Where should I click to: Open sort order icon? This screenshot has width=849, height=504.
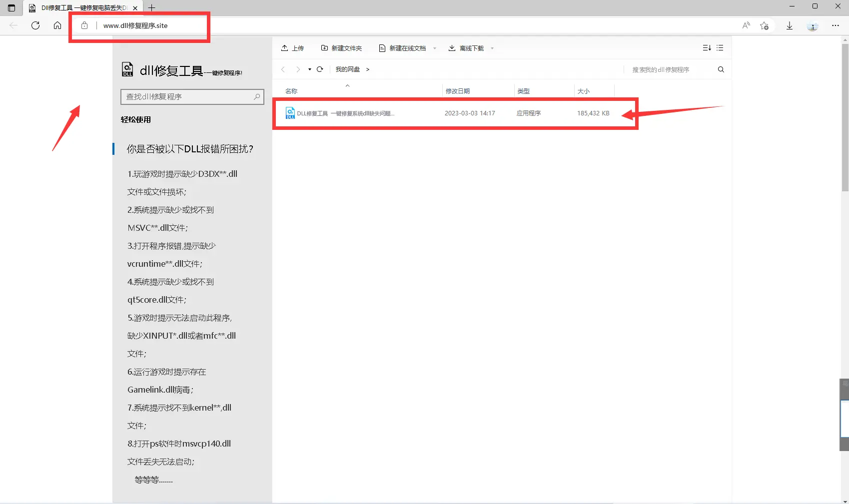707,48
